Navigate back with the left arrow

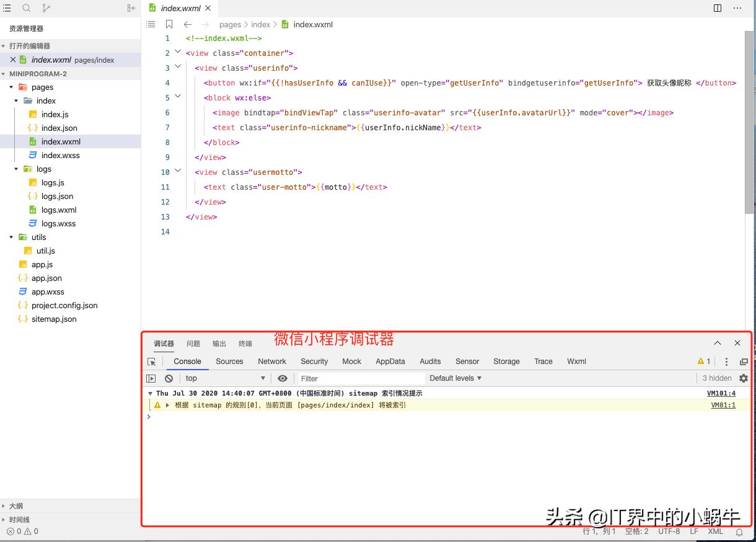tap(188, 24)
